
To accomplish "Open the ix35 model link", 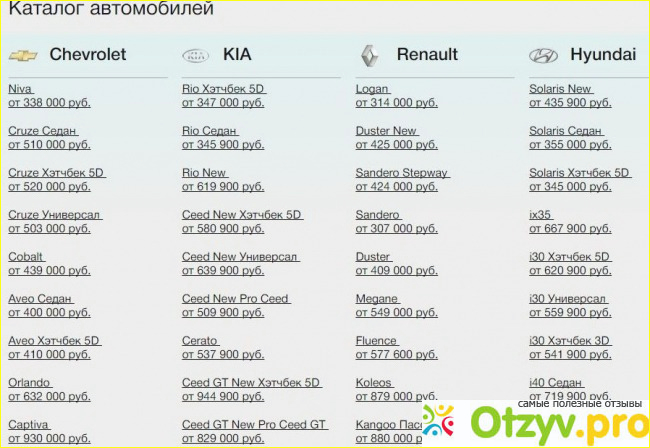I will click(x=540, y=215).
